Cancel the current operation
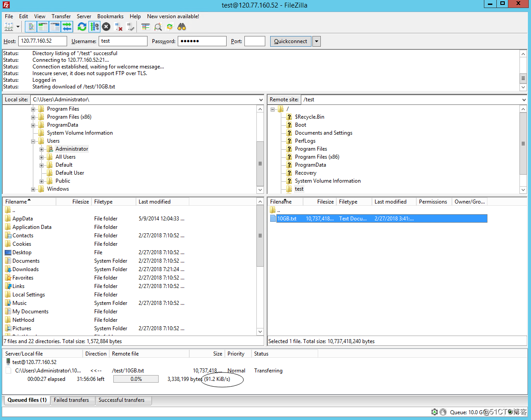The width and height of the screenshot is (531, 420). [106, 27]
